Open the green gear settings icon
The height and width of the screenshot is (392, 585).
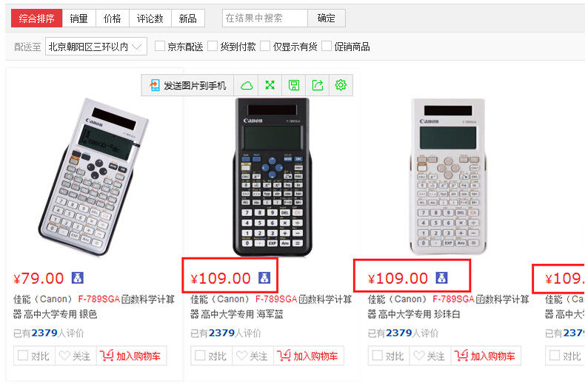click(x=341, y=85)
